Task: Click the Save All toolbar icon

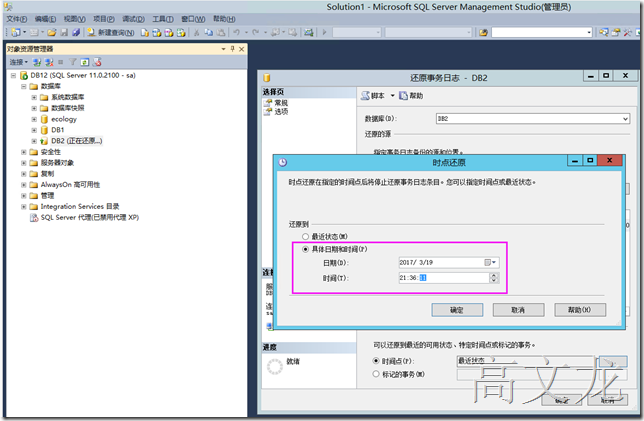Action: click(76, 32)
